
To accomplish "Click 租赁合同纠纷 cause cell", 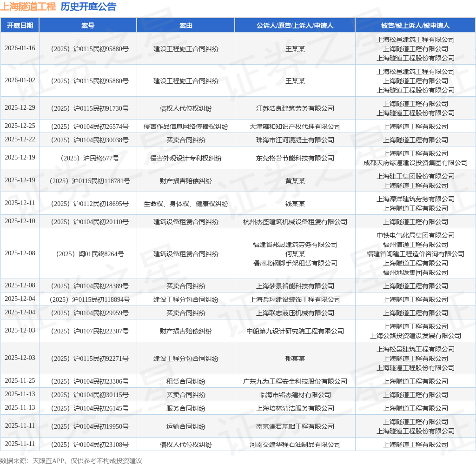I will pos(186,381).
